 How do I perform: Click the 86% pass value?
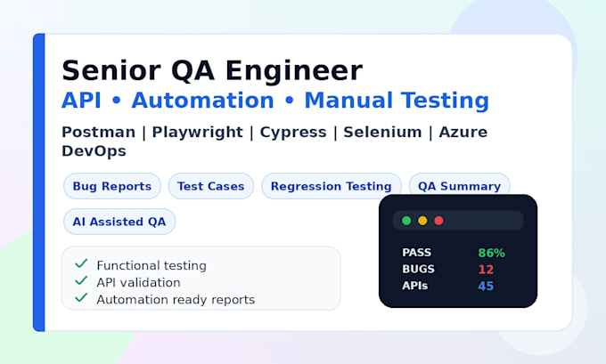pyautogui.click(x=492, y=253)
